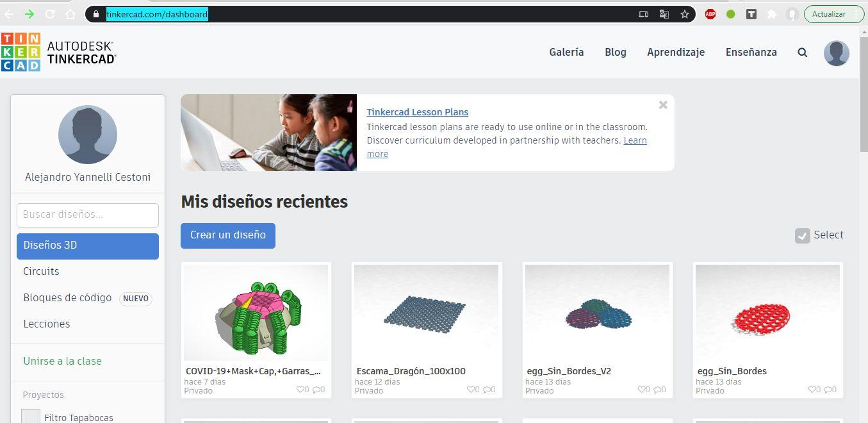Open COVID-19+Mask+Cap design thumbnail

[256, 313]
